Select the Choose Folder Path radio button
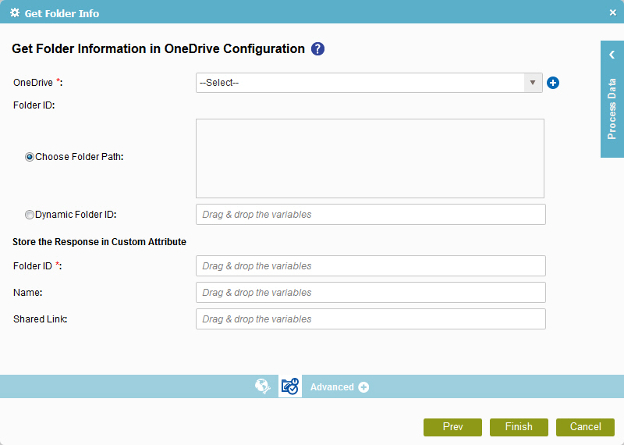This screenshot has height=445, width=624. click(x=29, y=157)
